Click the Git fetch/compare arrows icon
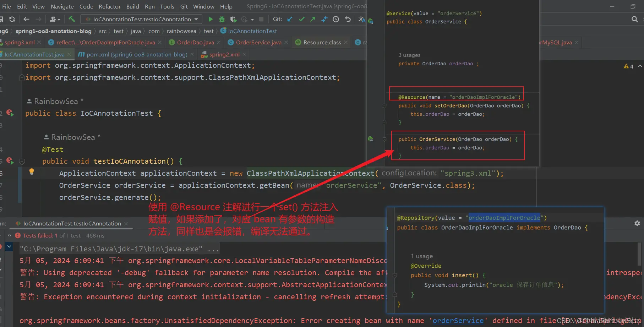Image resolution: width=644 pixels, height=327 pixels. (x=324, y=19)
